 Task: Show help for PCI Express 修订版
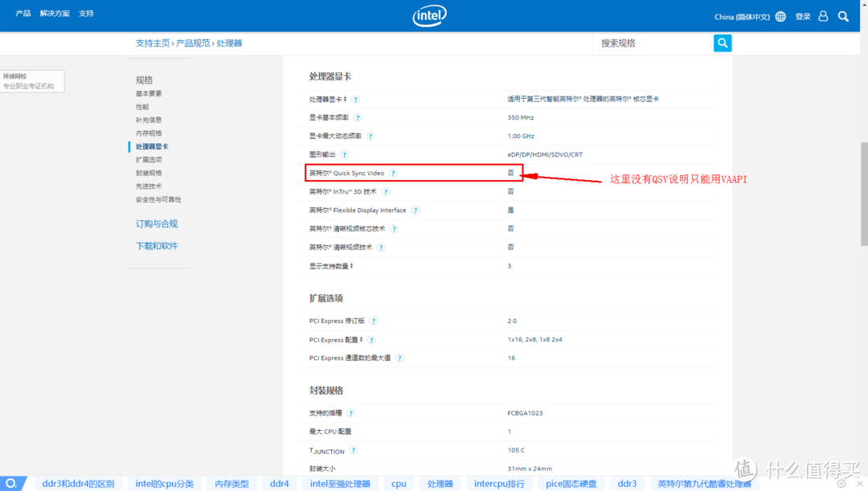click(x=374, y=321)
